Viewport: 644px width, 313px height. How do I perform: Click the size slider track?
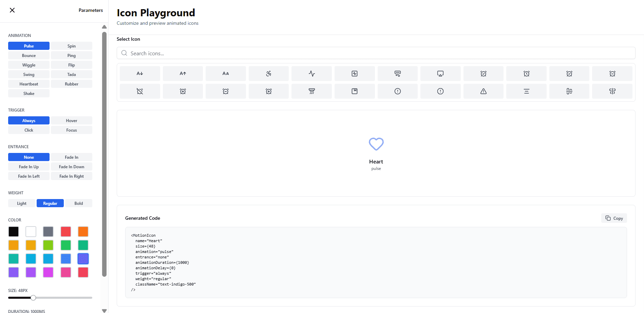click(x=50, y=298)
